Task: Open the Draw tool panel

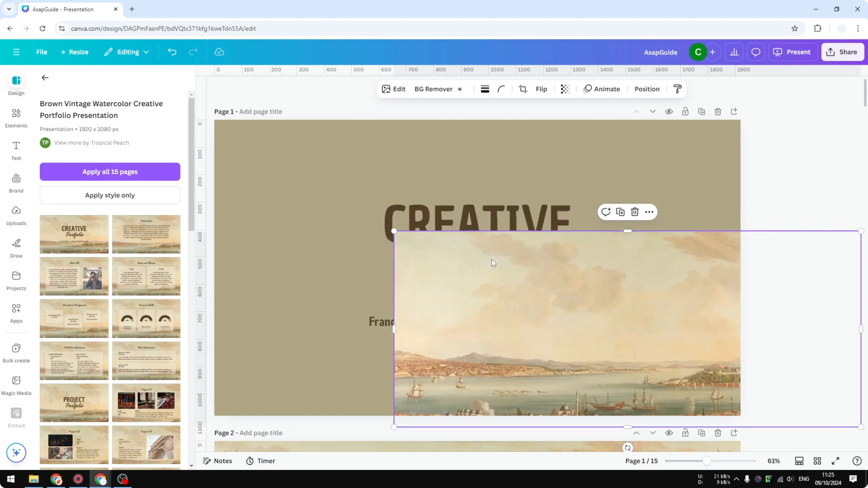Action: (16, 248)
